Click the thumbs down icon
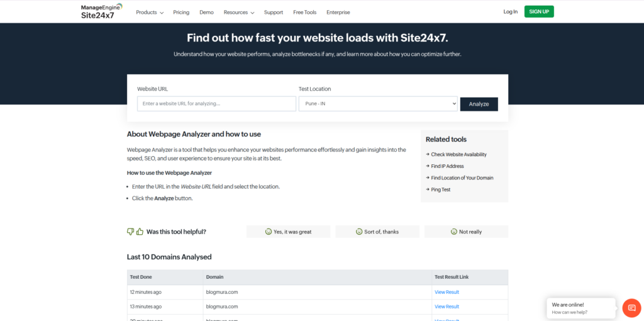Viewport: 644px width, 321px height. [131, 232]
